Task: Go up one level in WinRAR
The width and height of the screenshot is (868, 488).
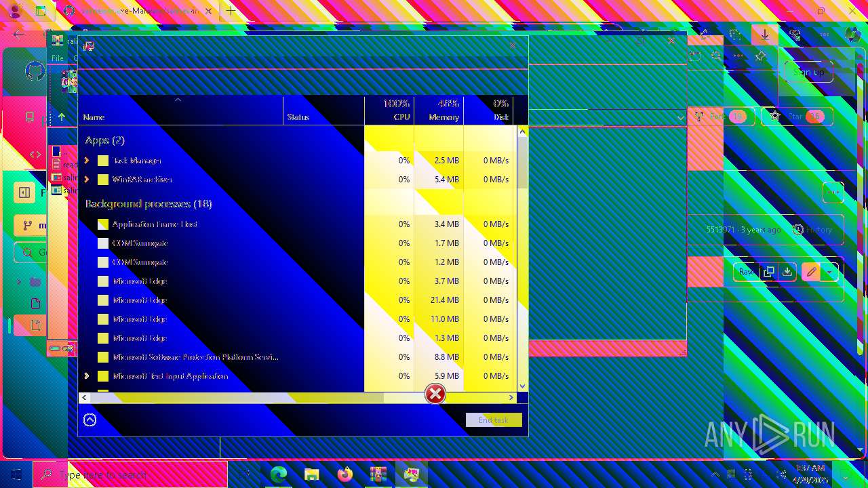Action: pos(62,117)
